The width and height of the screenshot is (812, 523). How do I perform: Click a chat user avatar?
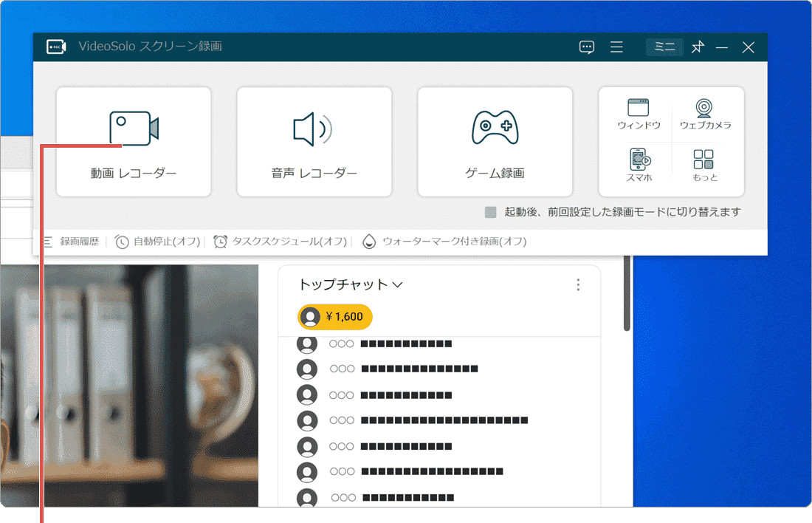tap(307, 343)
